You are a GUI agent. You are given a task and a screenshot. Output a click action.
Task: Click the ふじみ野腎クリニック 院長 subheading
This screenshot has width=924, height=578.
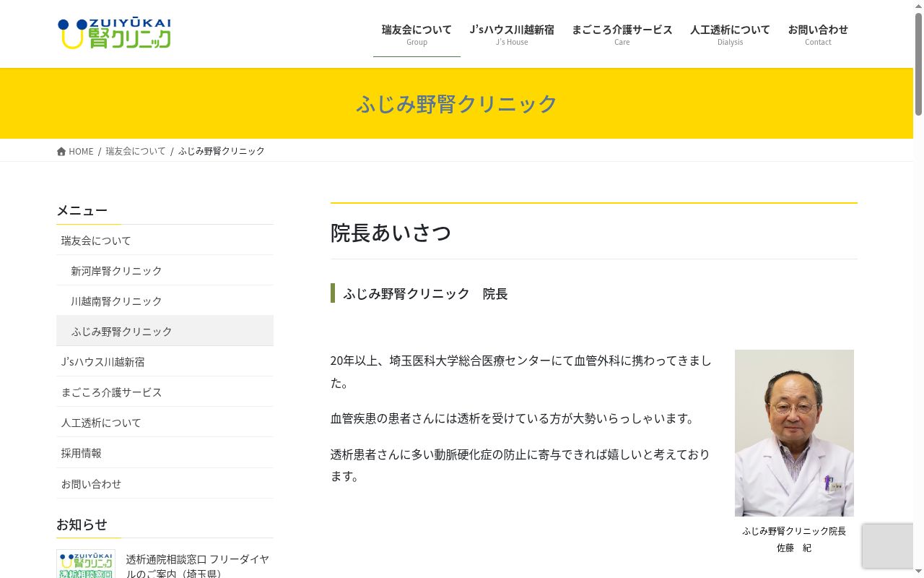click(425, 293)
